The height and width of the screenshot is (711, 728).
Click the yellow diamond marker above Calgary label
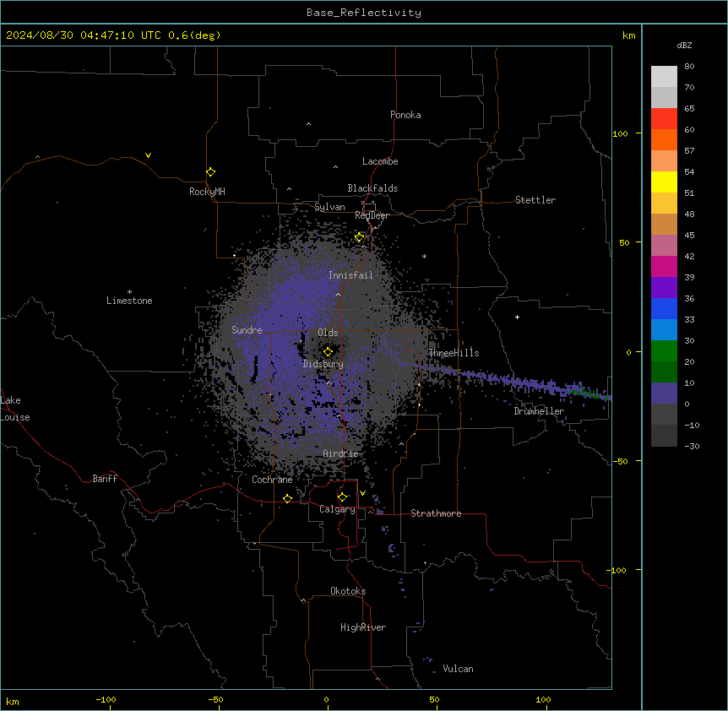(x=342, y=497)
